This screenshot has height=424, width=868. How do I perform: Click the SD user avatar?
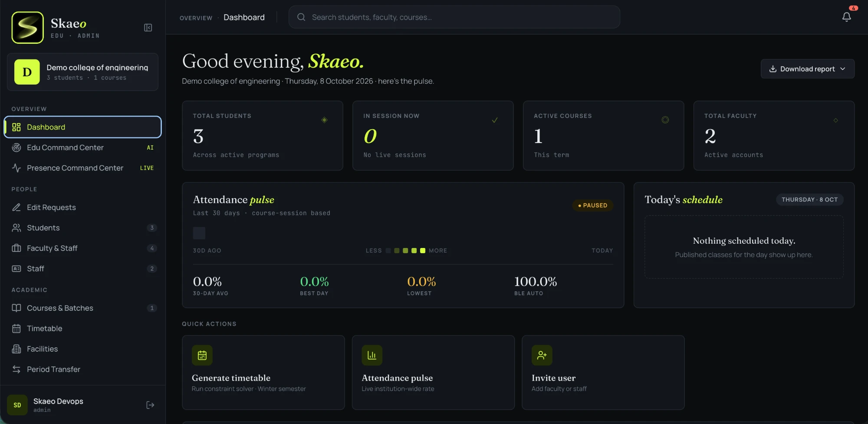(17, 405)
